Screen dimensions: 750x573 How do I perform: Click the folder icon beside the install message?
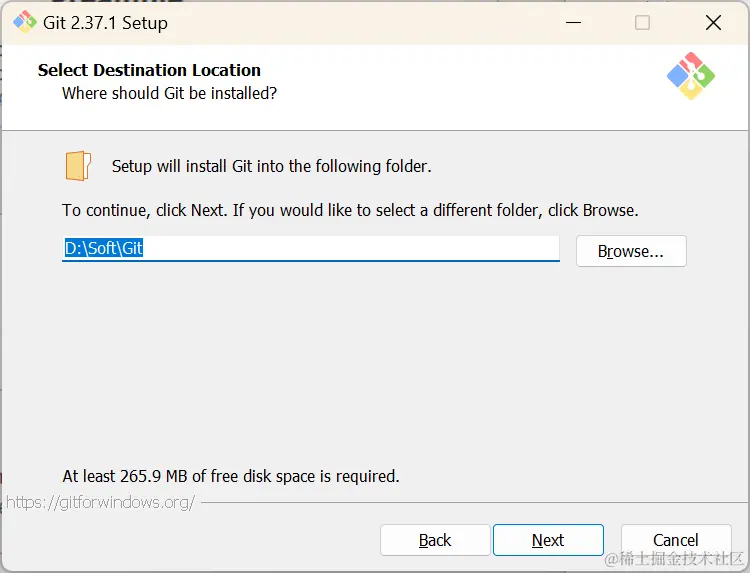(78, 166)
